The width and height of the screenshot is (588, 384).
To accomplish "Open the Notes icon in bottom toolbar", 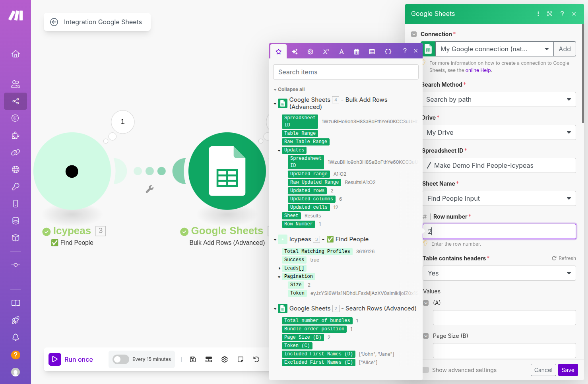I will (x=241, y=359).
